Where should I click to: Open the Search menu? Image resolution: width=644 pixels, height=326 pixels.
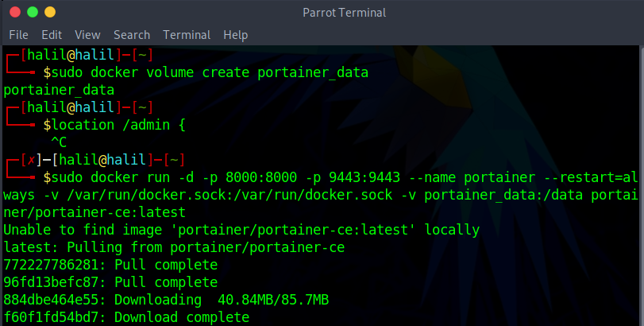click(132, 35)
